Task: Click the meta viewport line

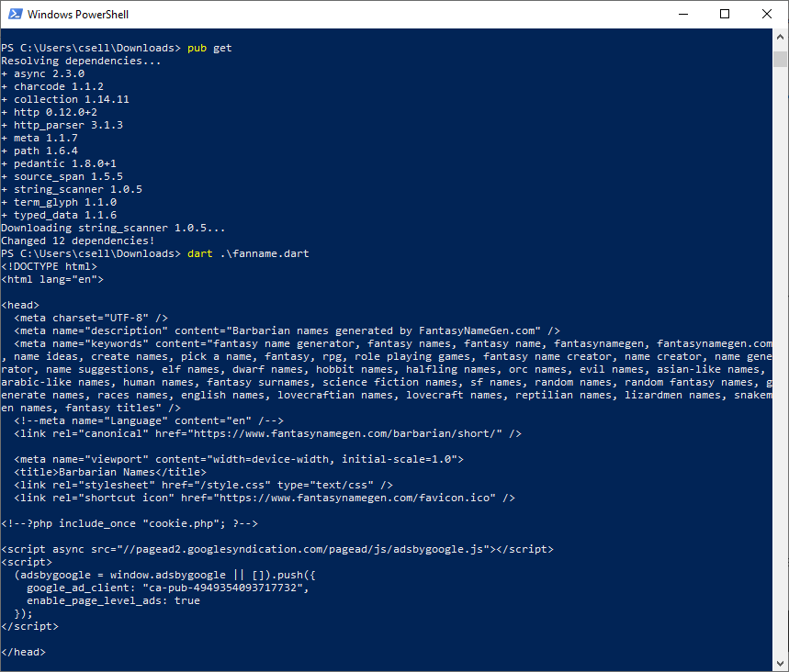Action: tap(239, 460)
